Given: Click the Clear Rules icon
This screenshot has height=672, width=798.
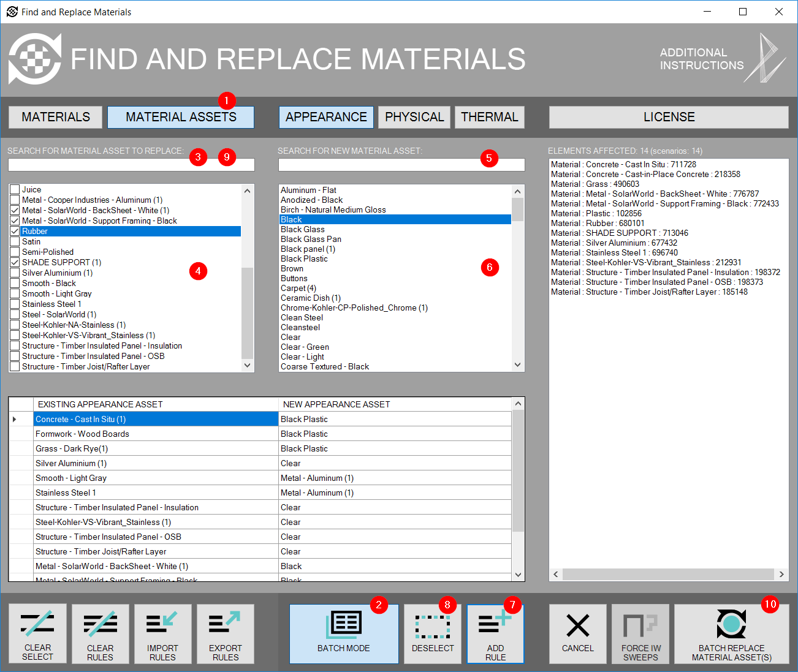Looking at the screenshot, I should 100,624.
